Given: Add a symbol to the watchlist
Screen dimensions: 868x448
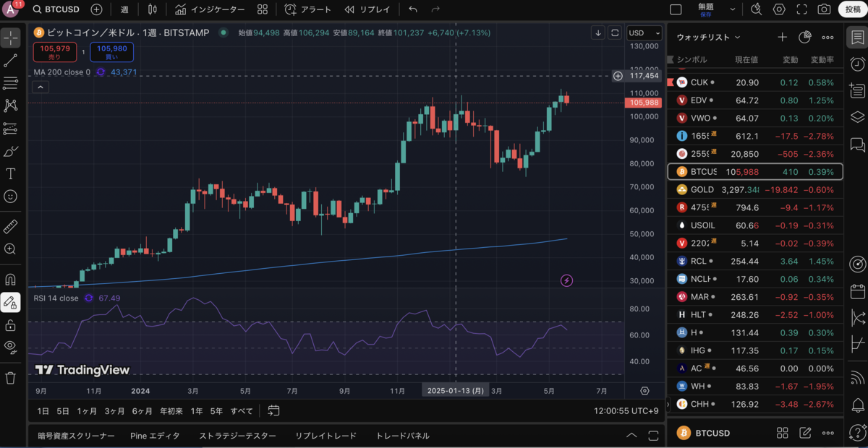Looking at the screenshot, I should point(782,37).
